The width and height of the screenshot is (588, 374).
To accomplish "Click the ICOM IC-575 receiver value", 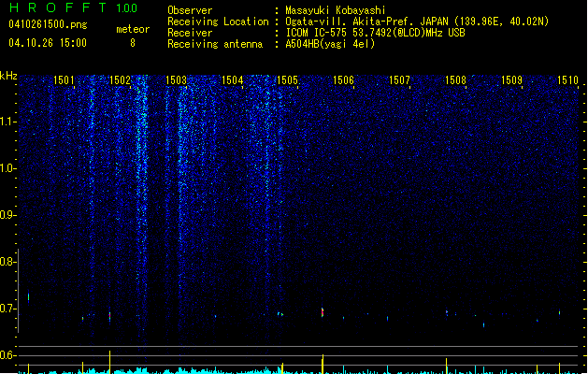I will point(376,33).
